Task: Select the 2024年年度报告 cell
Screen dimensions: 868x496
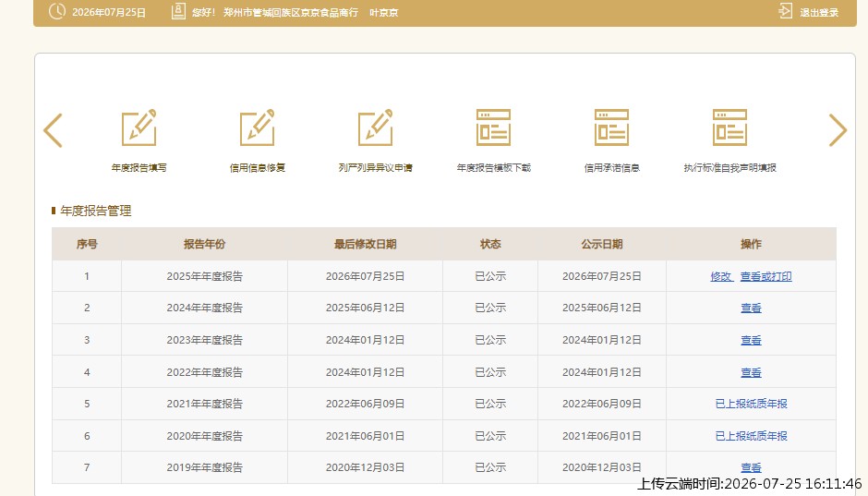Action: click(x=204, y=308)
